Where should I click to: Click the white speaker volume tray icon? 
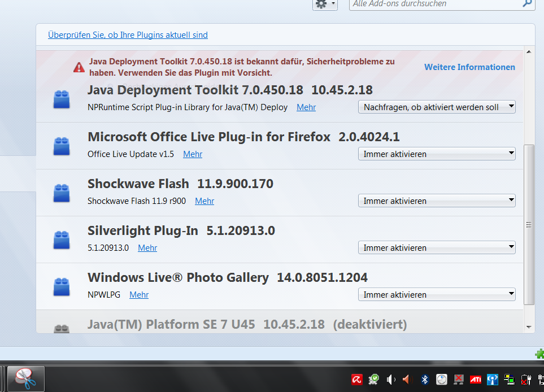[391, 380]
